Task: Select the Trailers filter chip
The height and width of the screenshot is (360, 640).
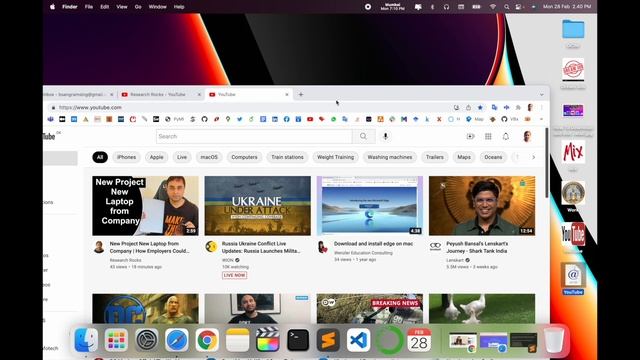Action: [x=435, y=157]
